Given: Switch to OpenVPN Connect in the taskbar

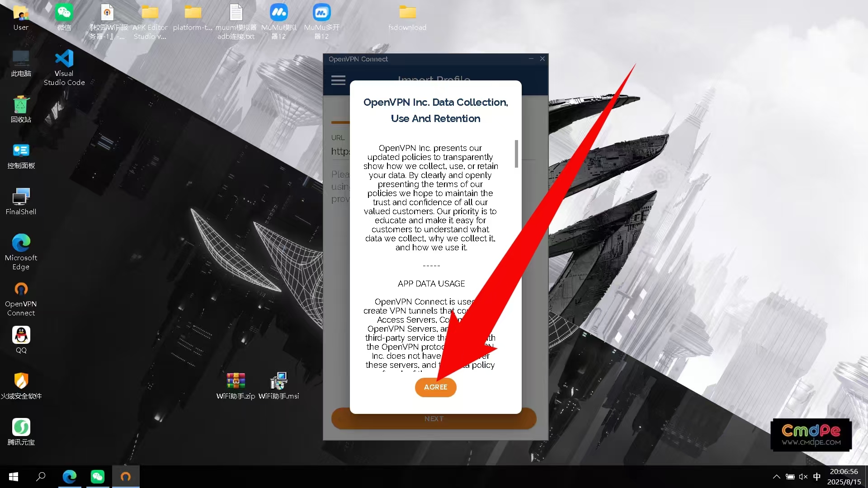Looking at the screenshot, I should [x=126, y=477].
